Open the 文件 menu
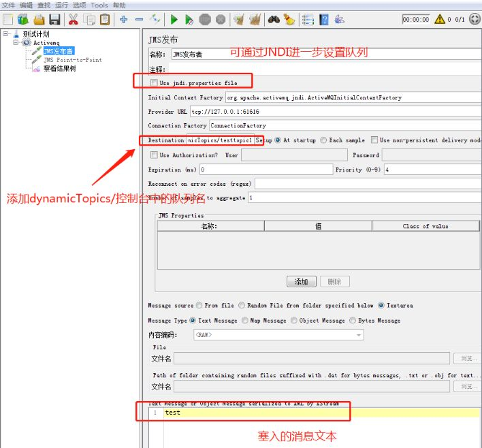 pos(8,5)
